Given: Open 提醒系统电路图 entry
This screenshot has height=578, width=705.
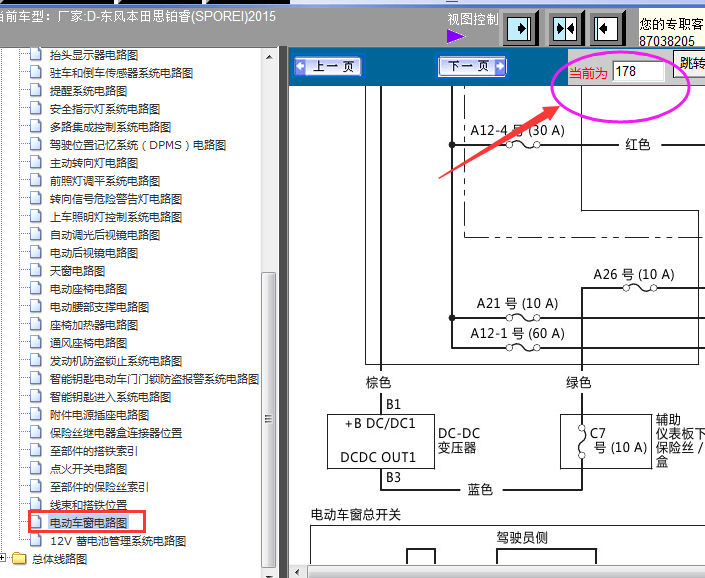Looking at the screenshot, I should click(89, 91).
